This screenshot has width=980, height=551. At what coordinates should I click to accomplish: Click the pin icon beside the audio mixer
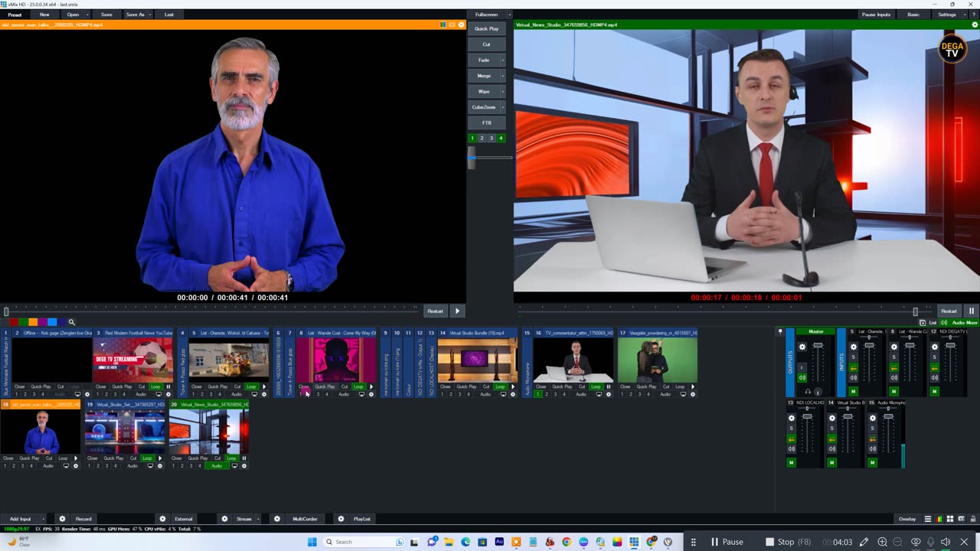click(x=780, y=331)
